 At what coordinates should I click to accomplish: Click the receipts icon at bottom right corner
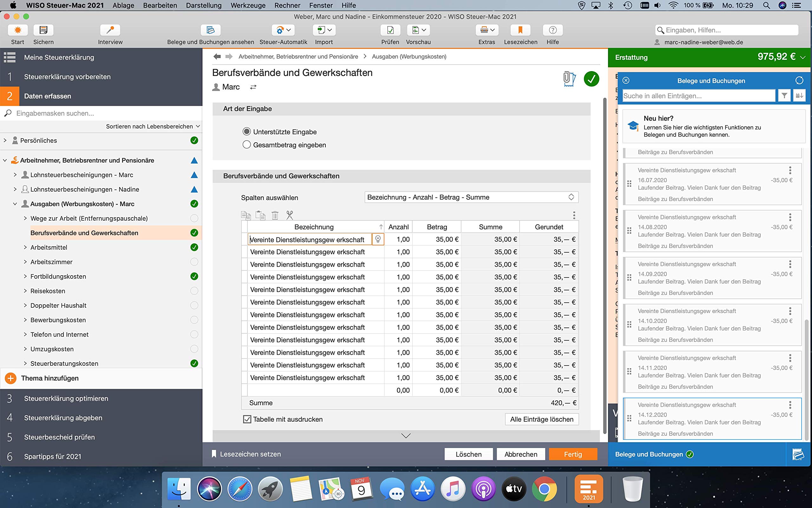[x=798, y=454]
